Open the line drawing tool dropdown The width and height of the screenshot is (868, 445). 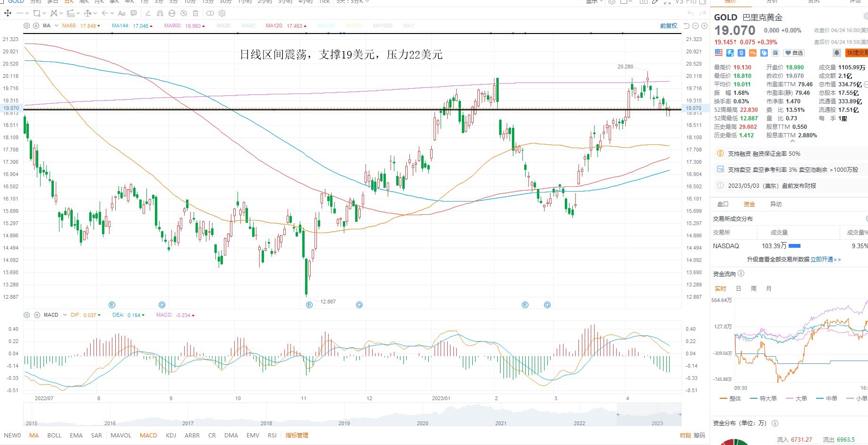[x=27, y=13]
